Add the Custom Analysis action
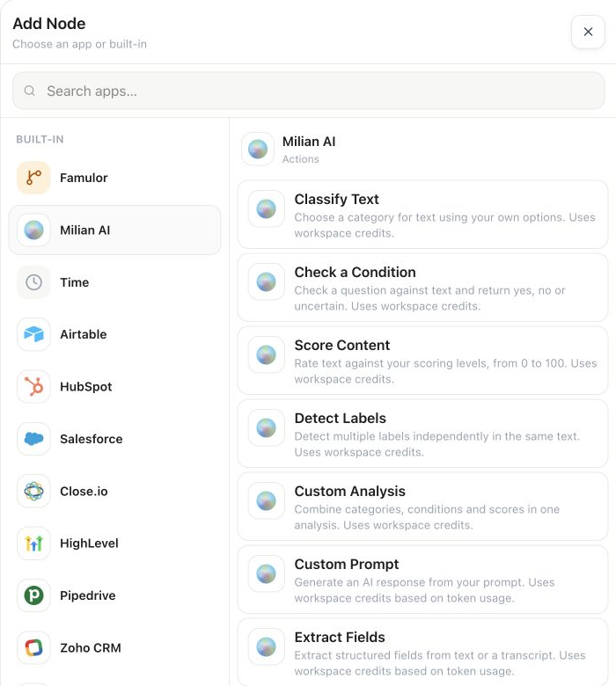 pyautogui.click(x=422, y=507)
